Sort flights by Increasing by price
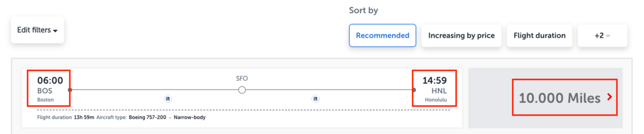 (461, 35)
